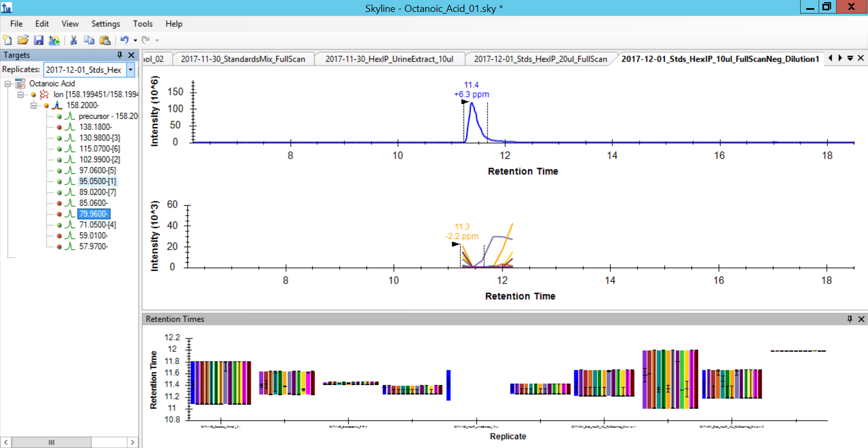Undo the last action
Image resolution: width=868 pixels, height=448 pixels.
tap(124, 40)
